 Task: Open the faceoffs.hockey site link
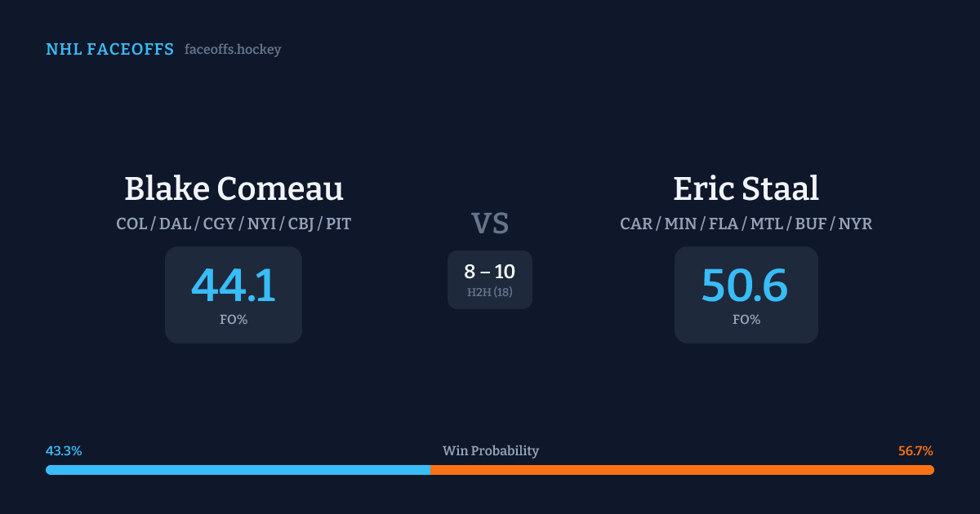(x=233, y=50)
